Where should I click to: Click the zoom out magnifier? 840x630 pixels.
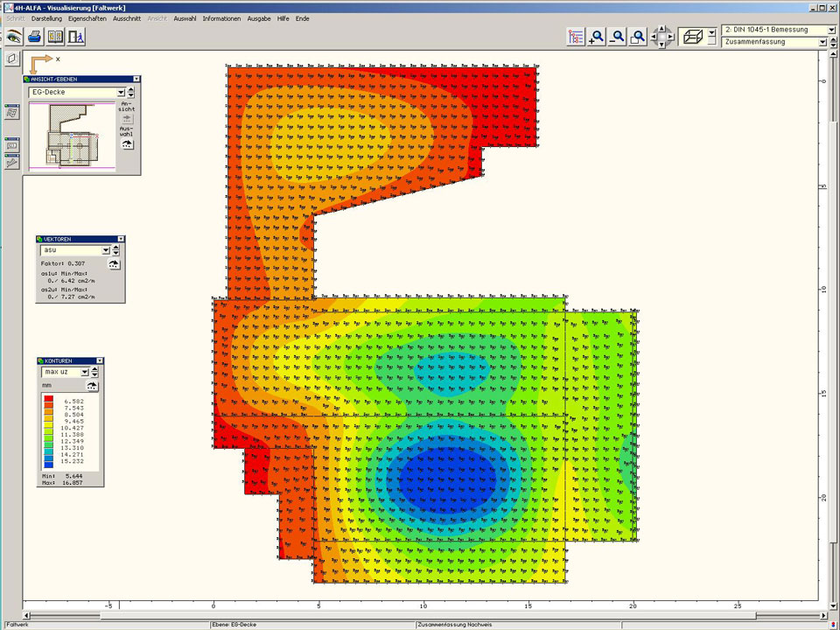(x=618, y=37)
